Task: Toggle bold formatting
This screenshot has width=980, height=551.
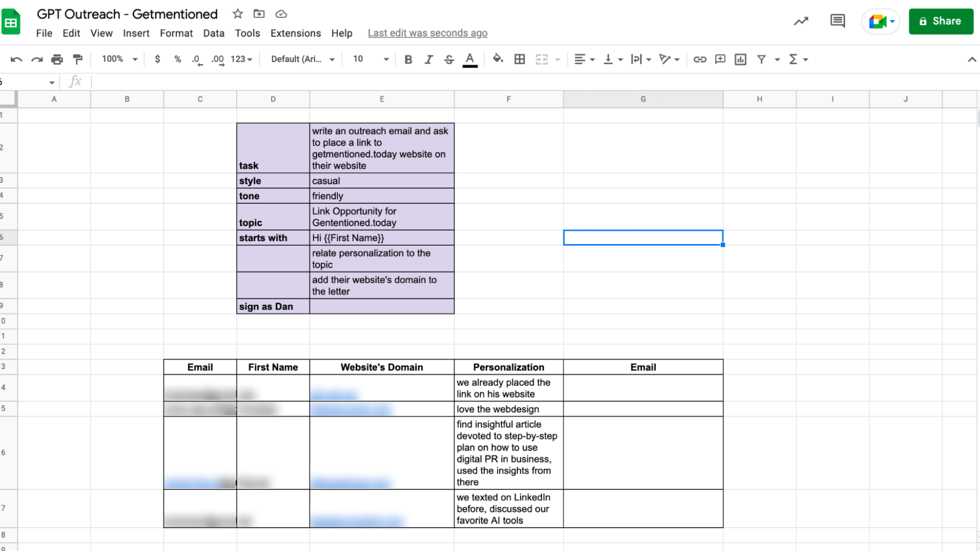Action: pos(408,59)
